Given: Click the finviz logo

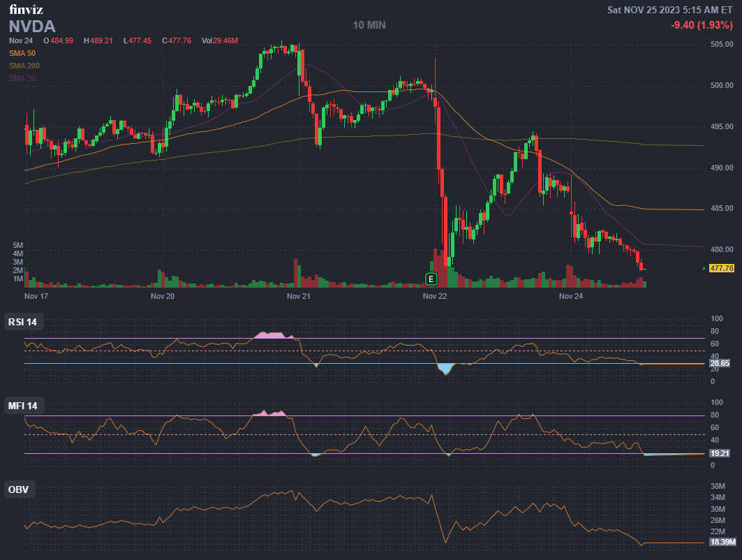Looking at the screenshot, I should (x=26, y=10).
